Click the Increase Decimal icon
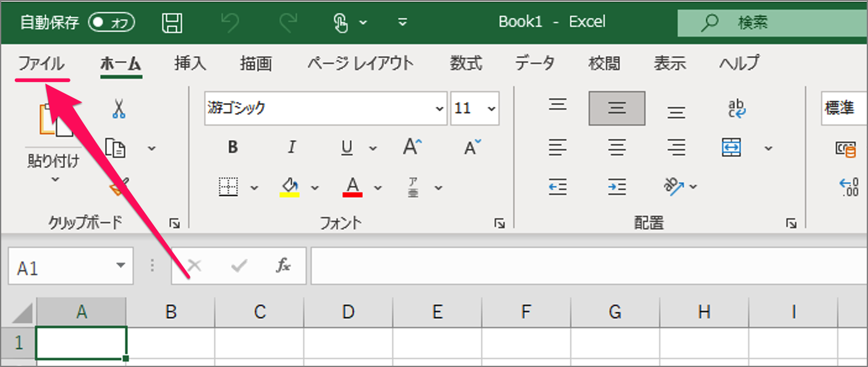The height and width of the screenshot is (367, 868). 849,187
